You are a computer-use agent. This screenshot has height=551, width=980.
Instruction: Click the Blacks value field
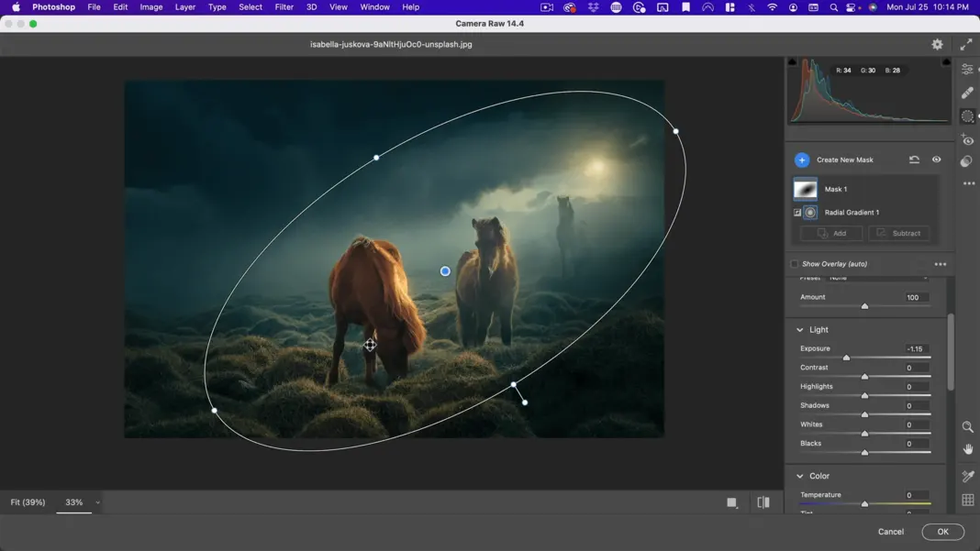click(x=916, y=444)
